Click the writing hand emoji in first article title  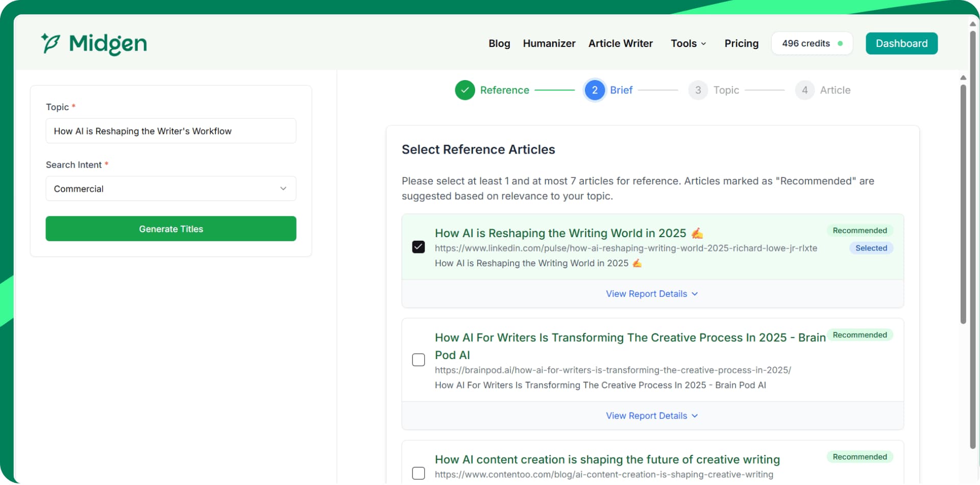point(697,234)
